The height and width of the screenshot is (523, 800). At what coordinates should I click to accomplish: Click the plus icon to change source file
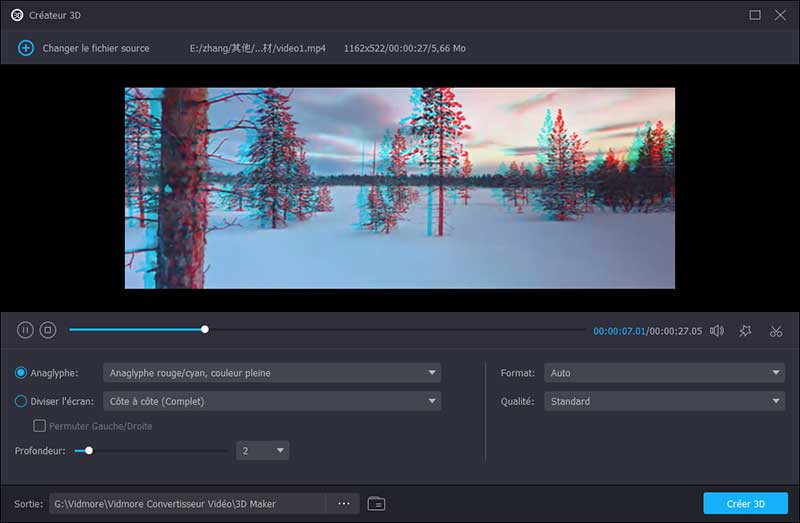(x=26, y=48)
